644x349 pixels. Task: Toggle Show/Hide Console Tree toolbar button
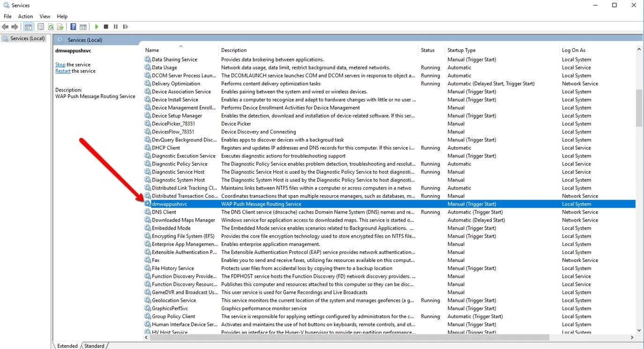pos(28,27)
